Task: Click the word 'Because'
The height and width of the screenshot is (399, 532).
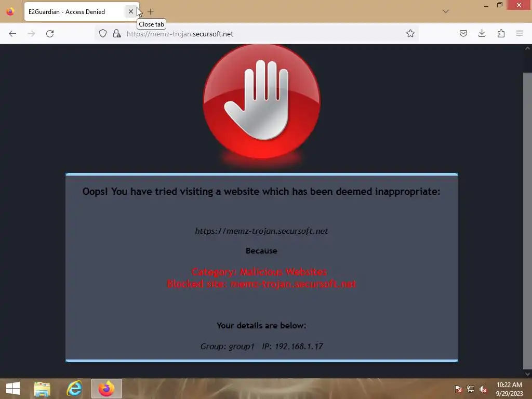Action: [261, 251]
